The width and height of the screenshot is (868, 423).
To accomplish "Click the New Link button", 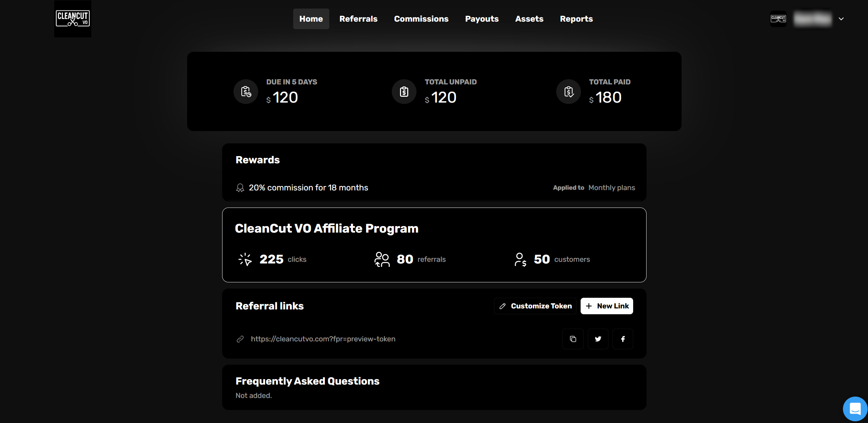I will coord(606,306).
